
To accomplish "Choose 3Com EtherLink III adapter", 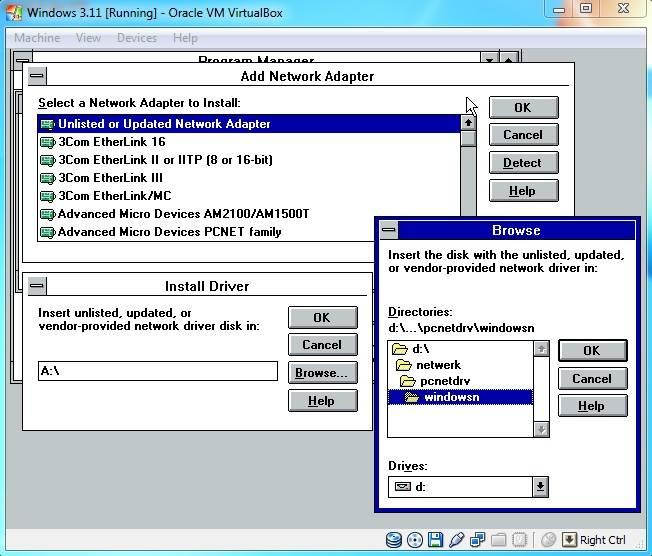I will pos(110,178).
